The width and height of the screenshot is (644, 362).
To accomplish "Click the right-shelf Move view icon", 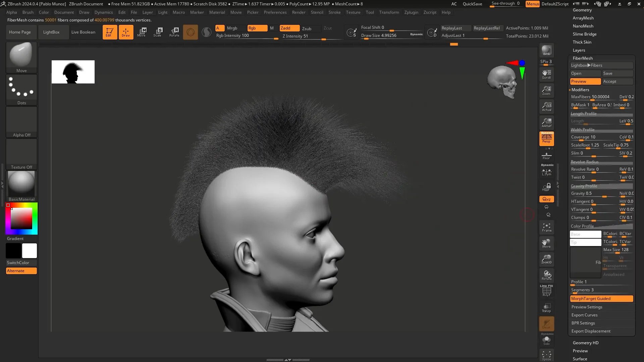I will 546,243.
